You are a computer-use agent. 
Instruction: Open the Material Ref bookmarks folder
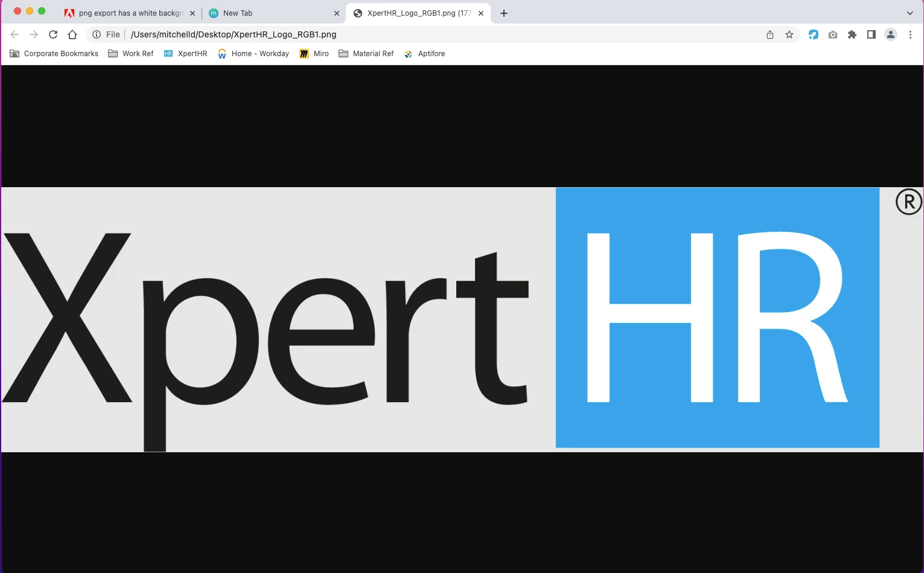pos(366,54)
